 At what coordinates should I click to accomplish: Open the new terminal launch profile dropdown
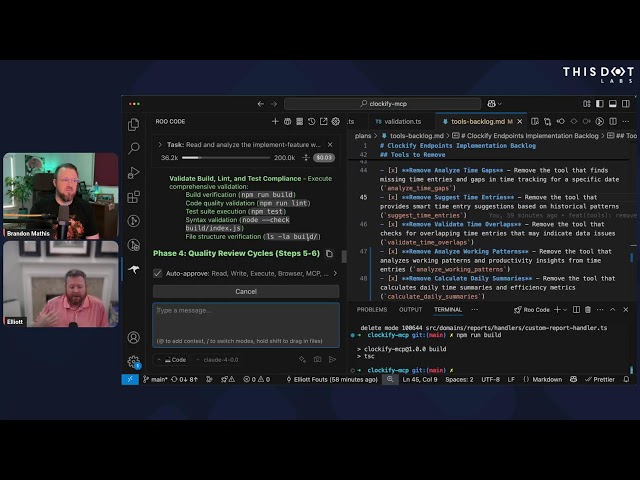(565, 310)
